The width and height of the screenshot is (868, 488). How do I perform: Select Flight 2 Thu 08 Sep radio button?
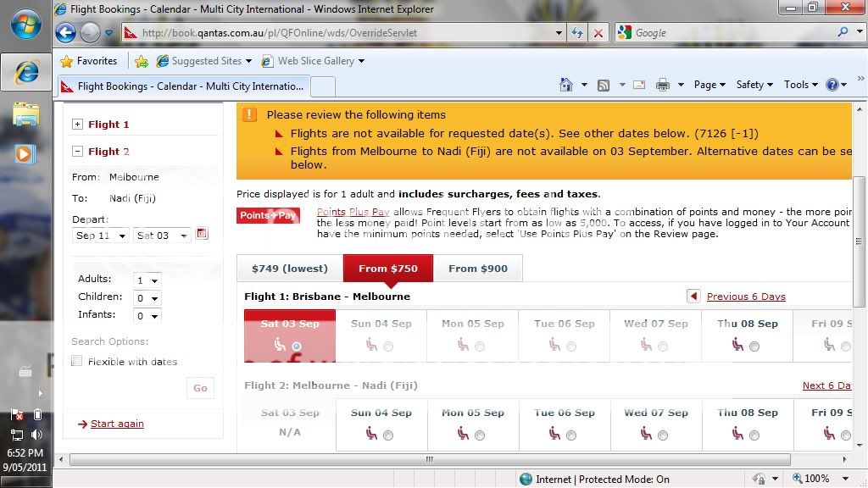tap(754, 435)
